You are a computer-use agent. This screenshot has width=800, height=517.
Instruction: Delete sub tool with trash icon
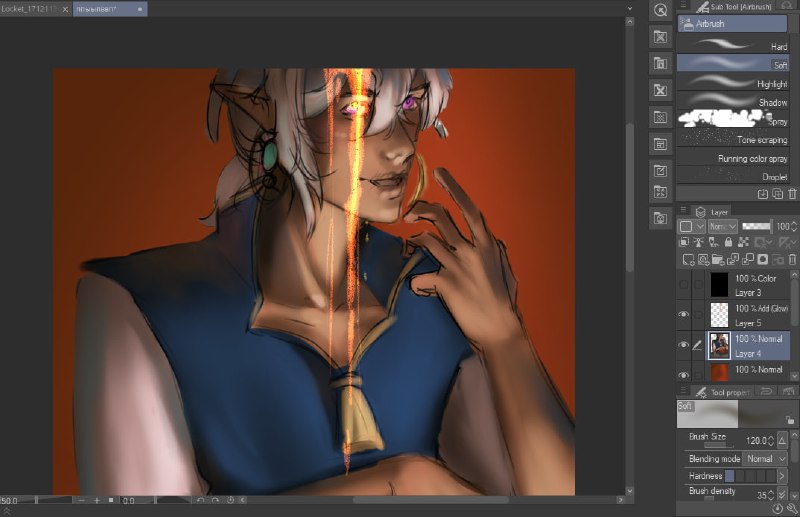792,194
